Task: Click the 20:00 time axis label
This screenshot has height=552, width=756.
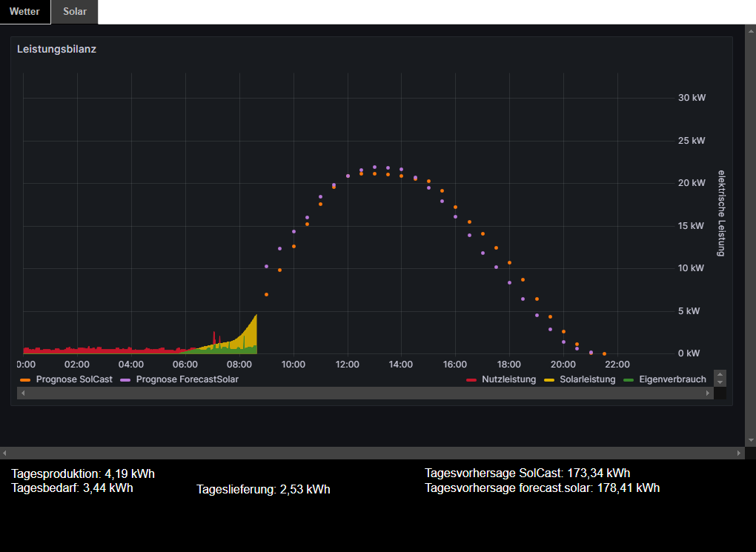Action: point(563,365)
